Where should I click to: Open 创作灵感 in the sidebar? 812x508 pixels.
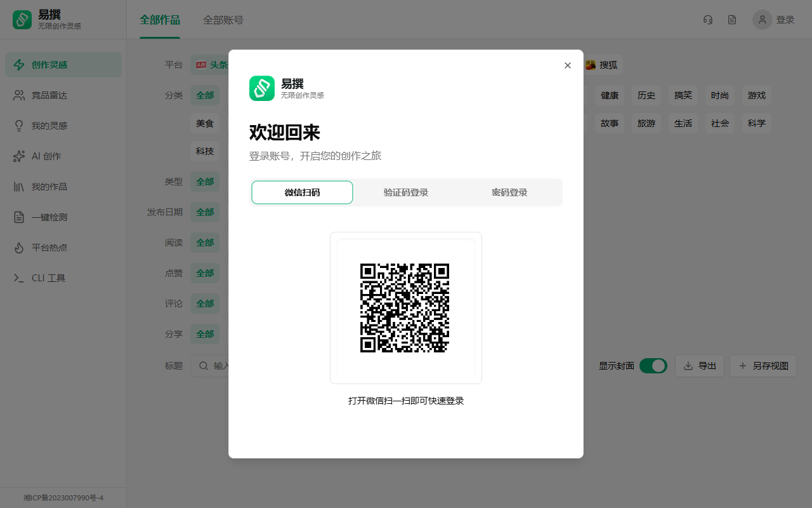coord(63,65)
